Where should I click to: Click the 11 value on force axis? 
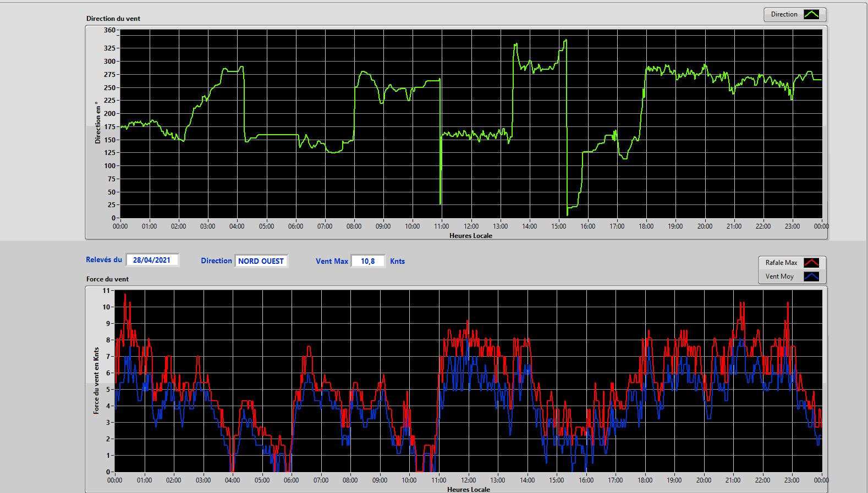click(106, 290)
